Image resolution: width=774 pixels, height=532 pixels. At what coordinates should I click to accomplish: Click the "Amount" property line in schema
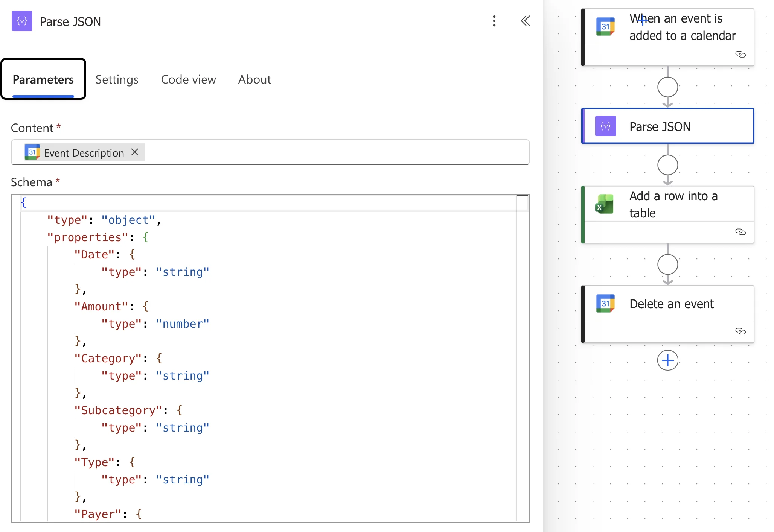[x=111, y=307]
